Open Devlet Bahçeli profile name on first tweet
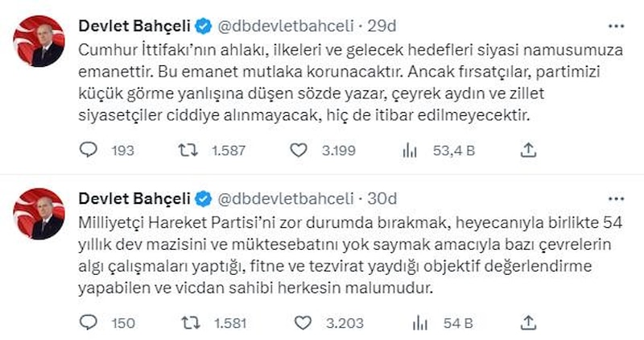The height and width of the screenshot is (340, 644). 134,25
